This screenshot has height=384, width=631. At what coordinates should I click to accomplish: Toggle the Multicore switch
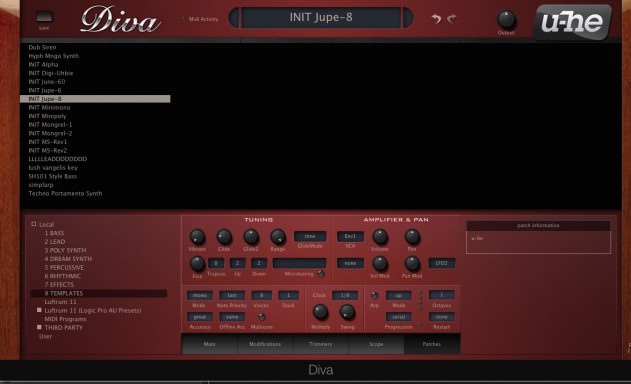tap(261, 317)
